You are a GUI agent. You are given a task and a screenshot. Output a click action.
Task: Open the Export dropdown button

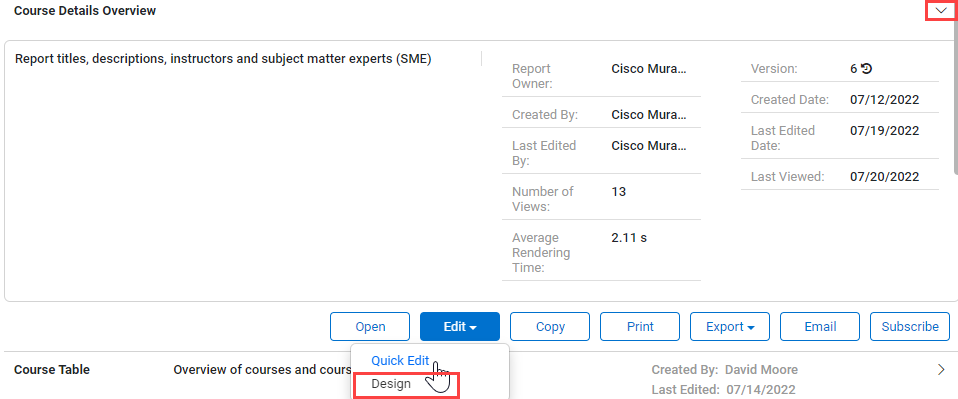[730, 326]
